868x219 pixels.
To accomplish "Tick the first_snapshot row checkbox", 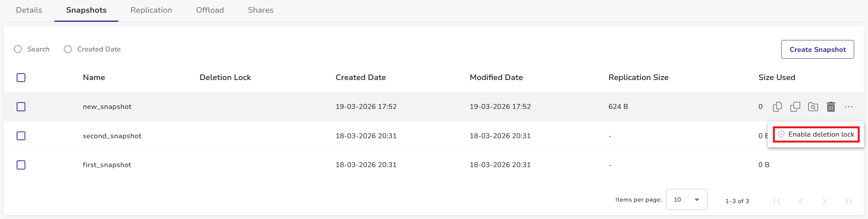I will [21, 165].
